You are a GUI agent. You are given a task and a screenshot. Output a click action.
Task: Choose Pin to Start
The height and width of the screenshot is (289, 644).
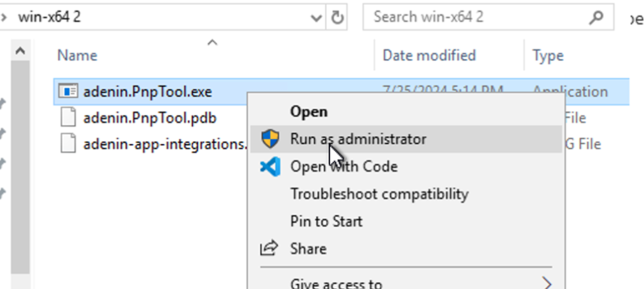pos(326,221)
